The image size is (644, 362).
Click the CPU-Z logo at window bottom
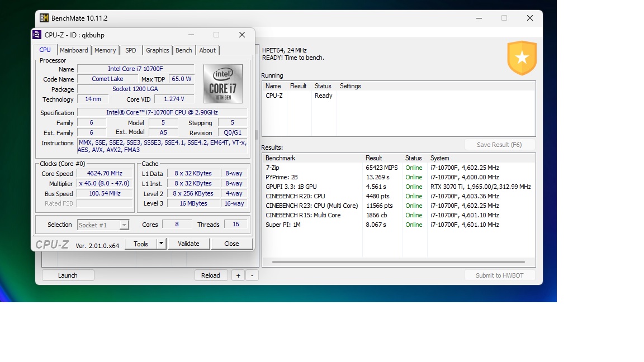pyautogui.click(x=52, y=245)
